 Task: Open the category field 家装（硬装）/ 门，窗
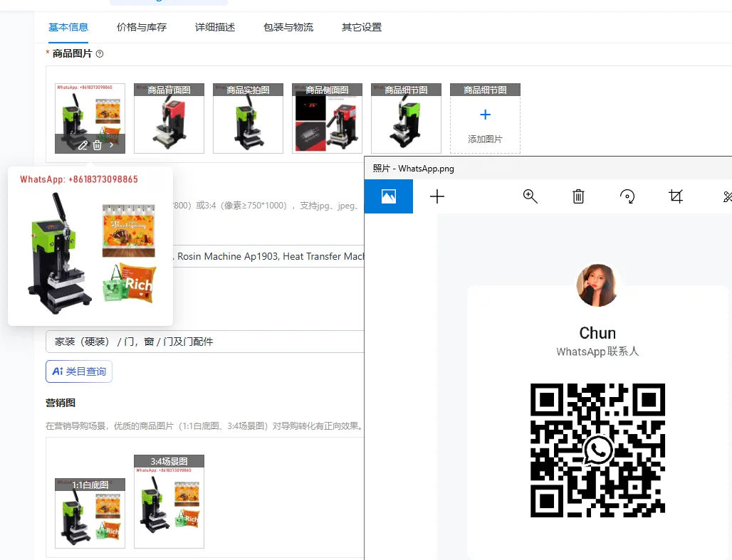(x=205, y=342)
